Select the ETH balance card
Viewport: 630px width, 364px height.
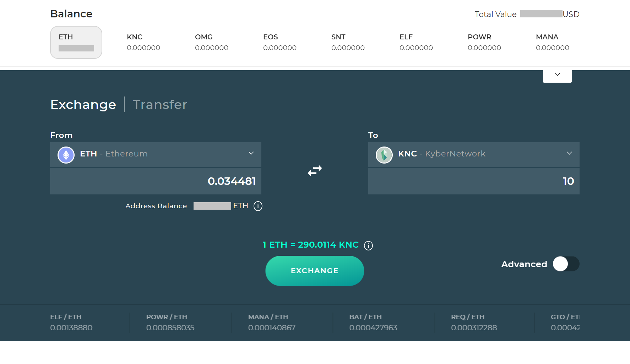click(76, 42)
